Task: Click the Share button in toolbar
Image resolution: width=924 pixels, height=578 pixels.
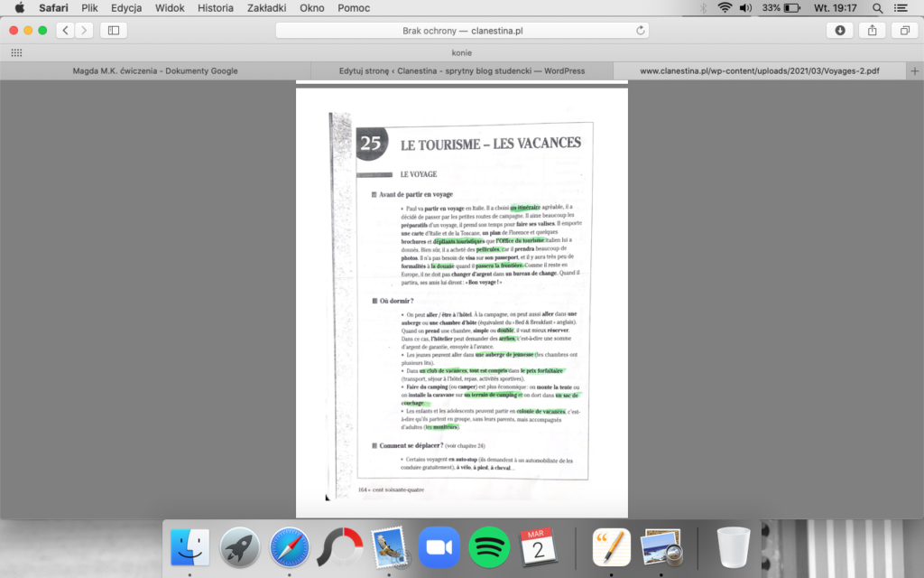Action: point(873,30)
